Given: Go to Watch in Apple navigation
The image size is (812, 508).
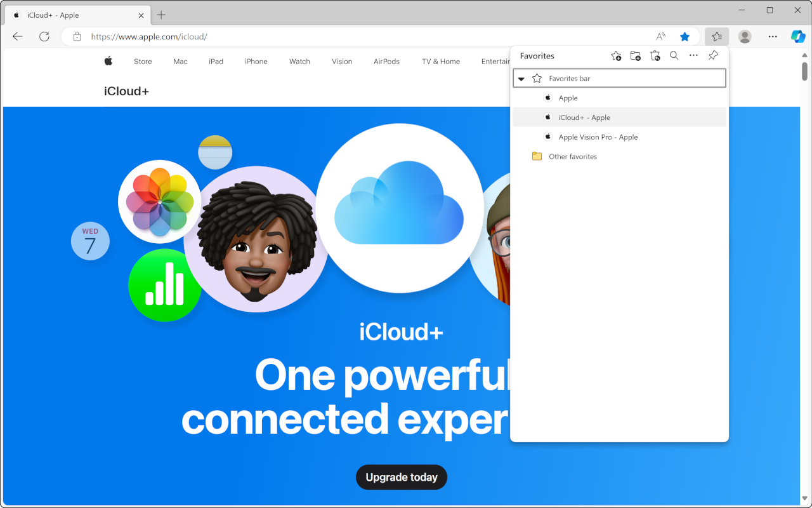Looking at the screenshot, I should [299, 62].
